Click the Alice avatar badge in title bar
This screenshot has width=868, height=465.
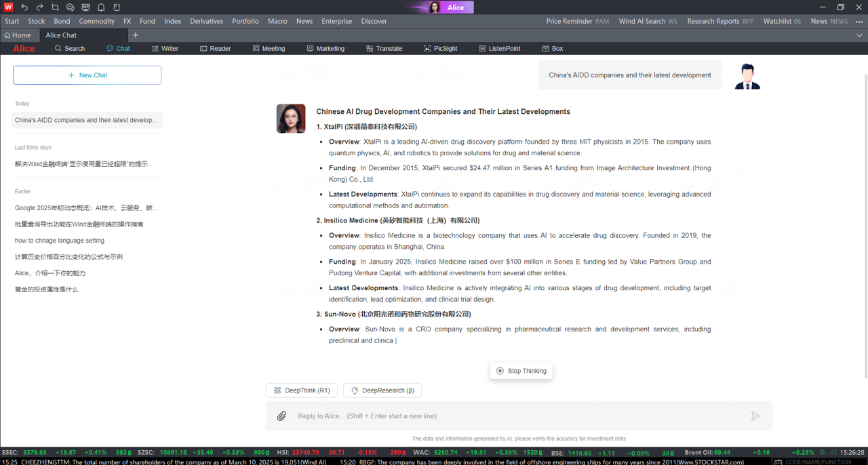point(450,7)
